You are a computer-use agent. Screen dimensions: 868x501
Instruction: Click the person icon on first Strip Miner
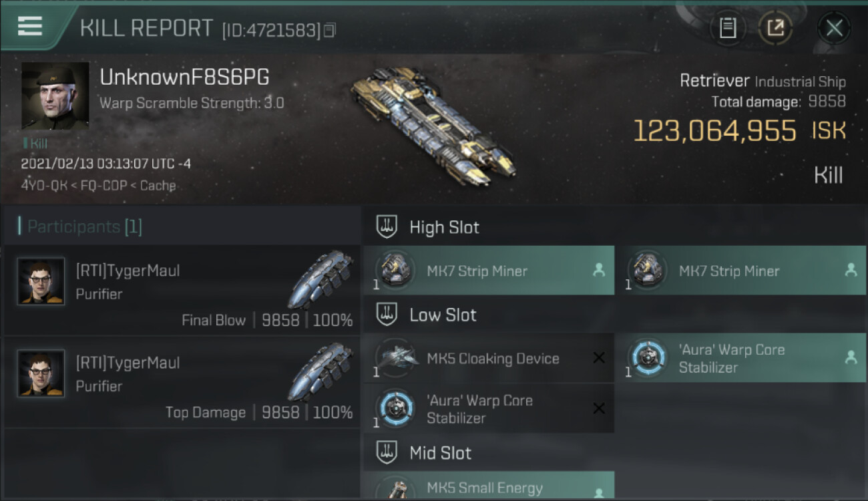(x=598, y=270)
